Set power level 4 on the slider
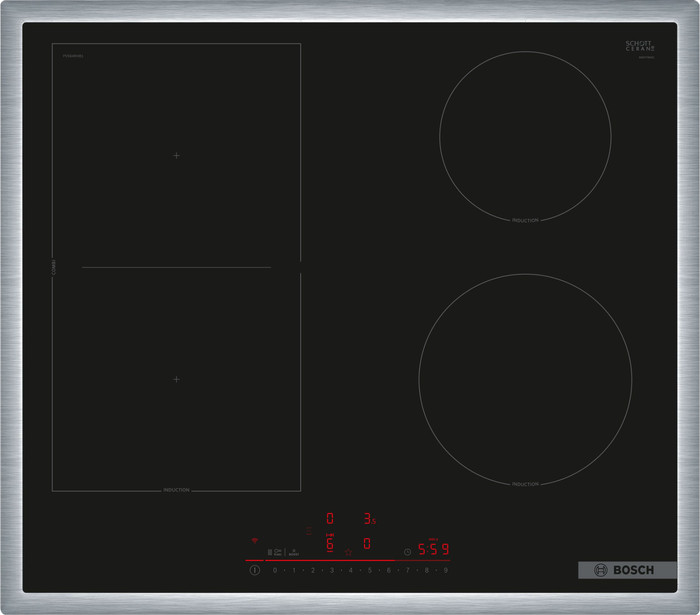Screen dimensions: 700x615 tap(350, 570)
